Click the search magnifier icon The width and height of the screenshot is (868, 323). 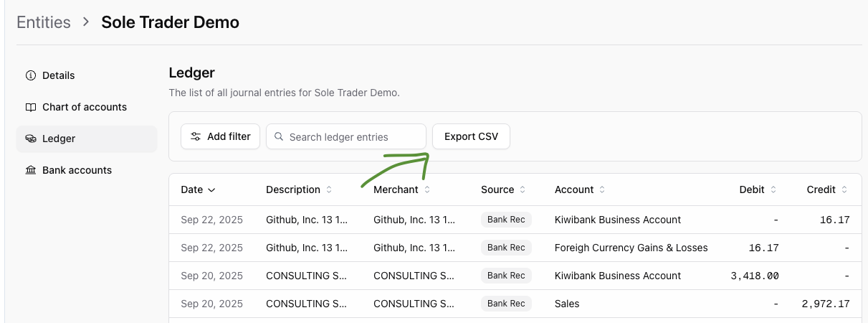[x=279, y=136]
